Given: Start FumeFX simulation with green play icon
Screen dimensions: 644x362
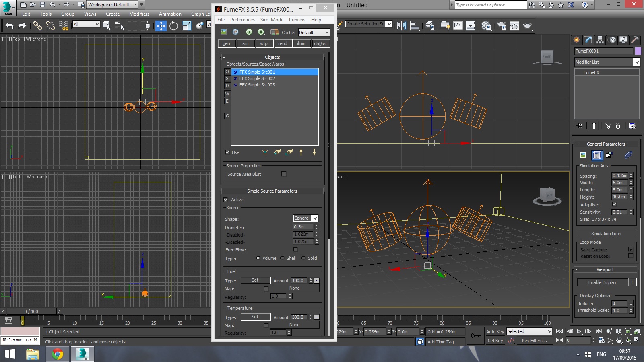Looking at the screenshot, I should [x=249, y=32].
